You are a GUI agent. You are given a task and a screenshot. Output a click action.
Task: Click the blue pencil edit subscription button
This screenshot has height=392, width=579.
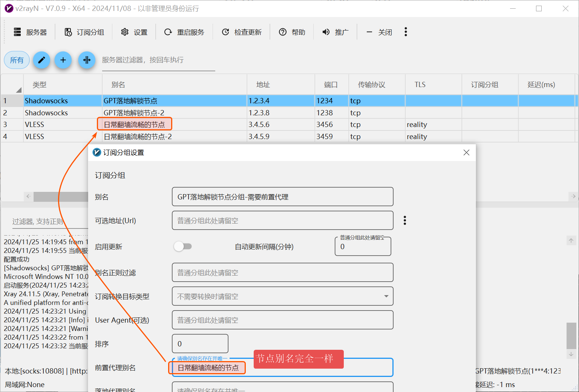41,60
